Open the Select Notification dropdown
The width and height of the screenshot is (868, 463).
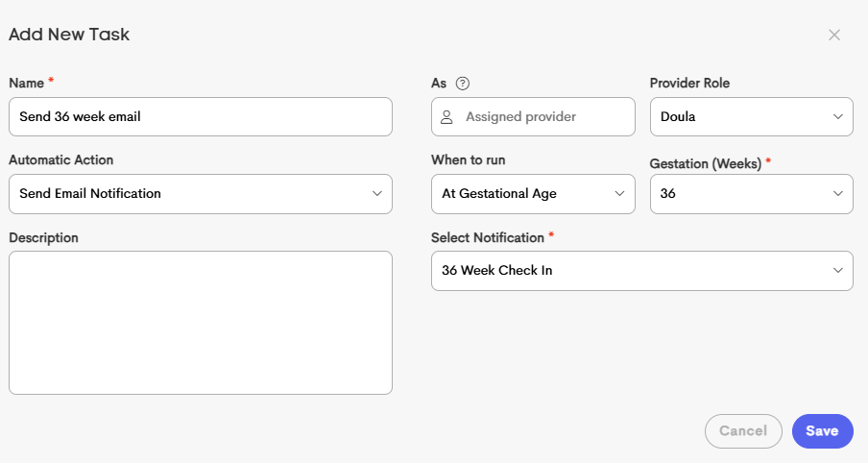coord(642,271)
